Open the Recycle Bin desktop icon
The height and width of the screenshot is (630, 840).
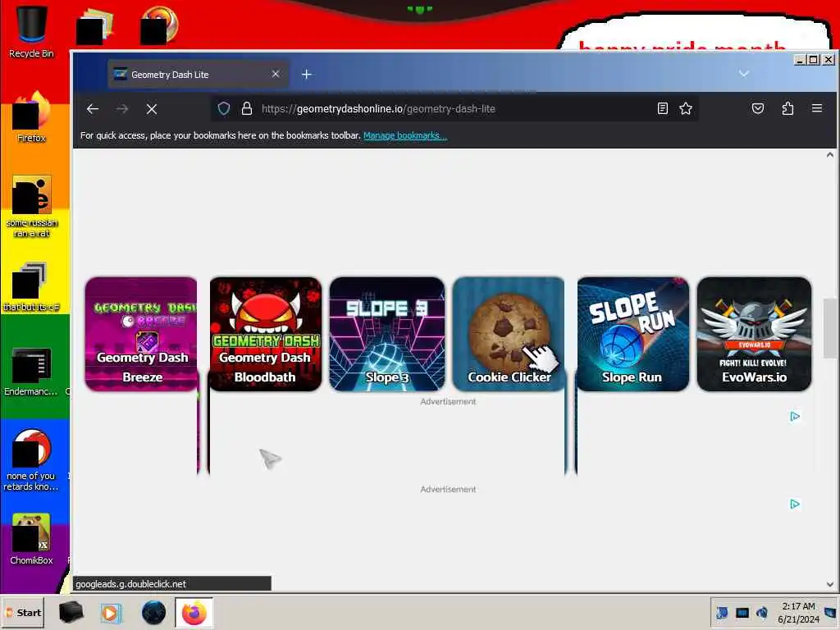coord(31,31)
